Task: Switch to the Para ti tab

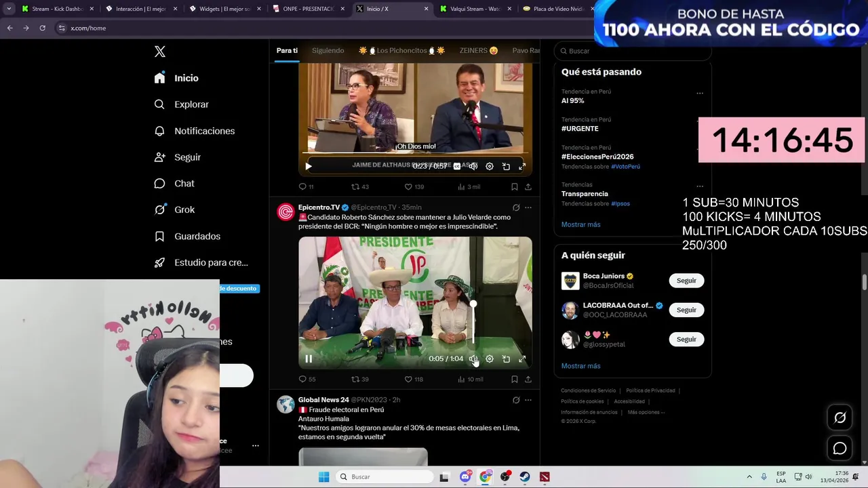Action: tap(287, 51)
